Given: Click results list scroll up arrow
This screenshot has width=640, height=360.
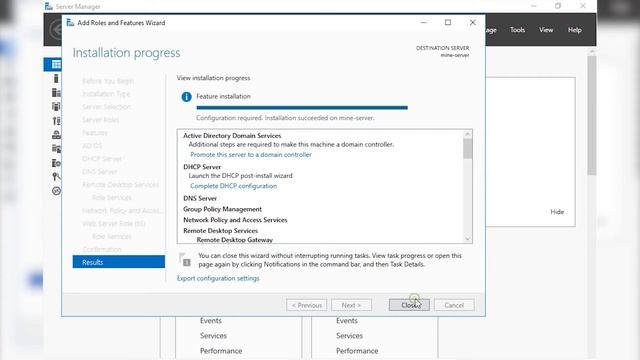Looking at the screenshot, I should (x=468, y=134).
